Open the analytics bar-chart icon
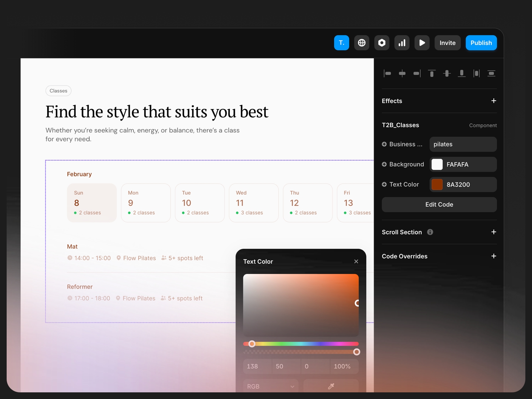Screen dimensions: 532x399 pyautogui.click(x=402, y=43)
